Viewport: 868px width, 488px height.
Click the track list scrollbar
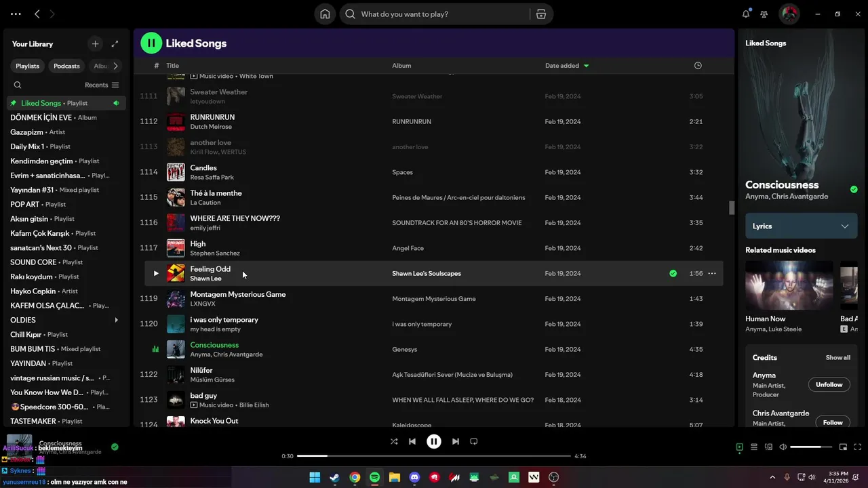coord(732,207)
